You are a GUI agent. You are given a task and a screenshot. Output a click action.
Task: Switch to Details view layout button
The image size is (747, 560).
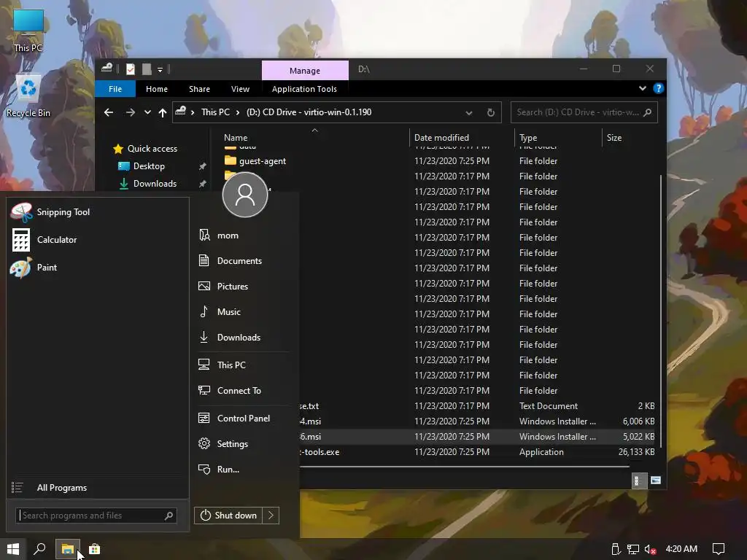click(638, 481)
